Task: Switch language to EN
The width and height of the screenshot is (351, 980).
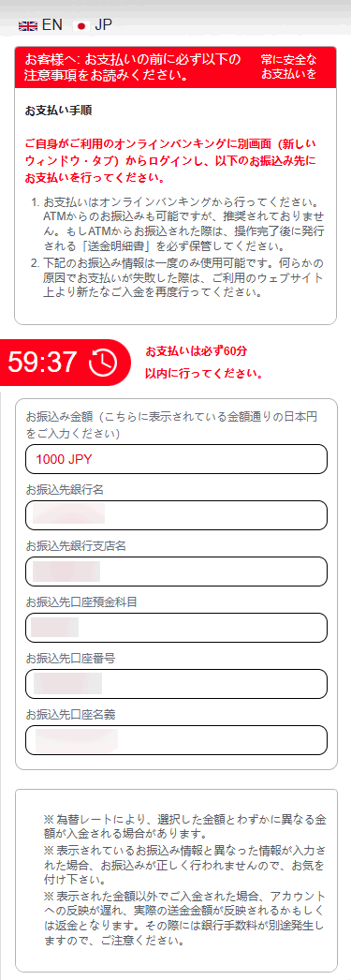Action: click(52, 25)
